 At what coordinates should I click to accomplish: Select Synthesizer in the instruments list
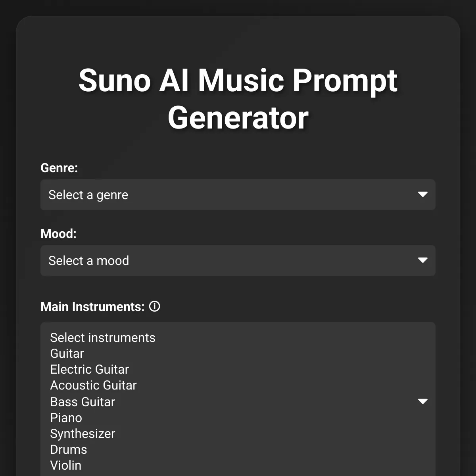[x=83, y=434]
